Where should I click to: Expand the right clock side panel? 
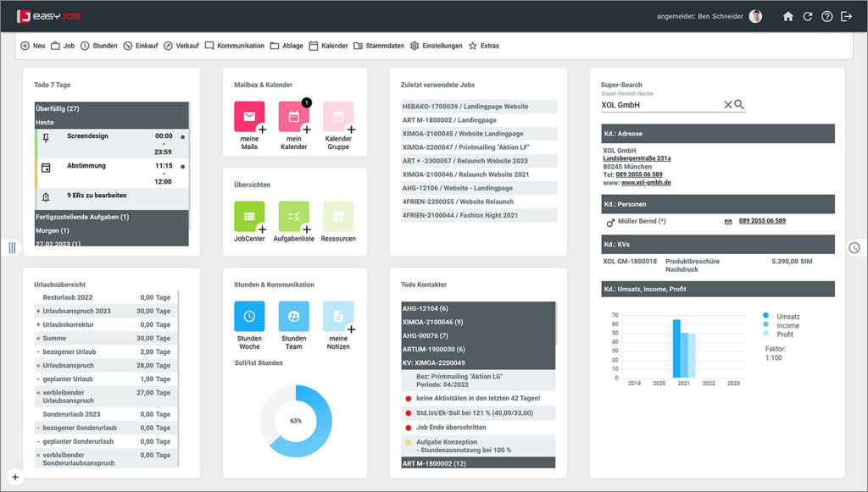(x=854, y=247)
